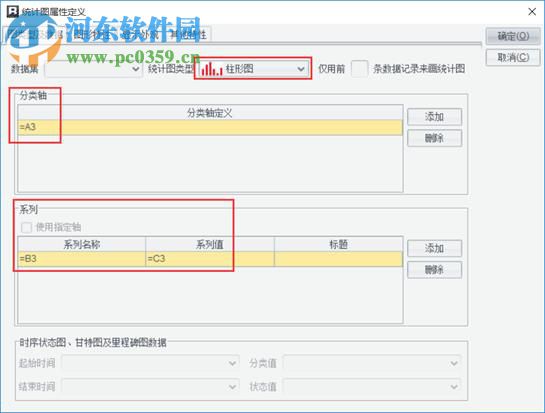Select the =A3 category axis row
This screenshot has height=413, width=545.
(210, 127)
